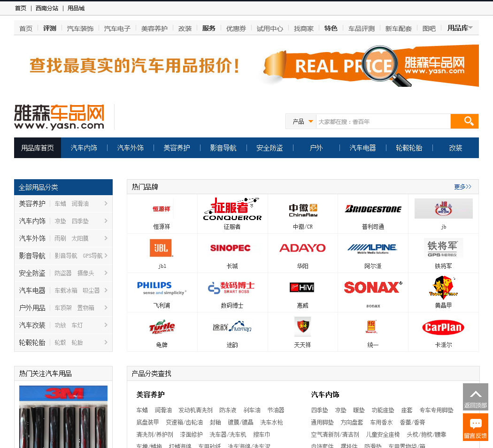Screen dimensions: 493x448
Task: Click the 发动机清洗剂 link
Action: coord(196,410)
